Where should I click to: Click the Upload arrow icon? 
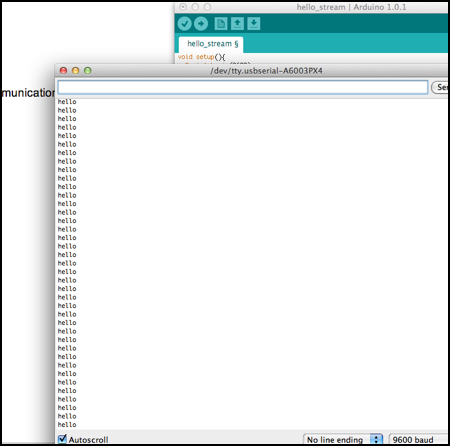pos(201,24)
